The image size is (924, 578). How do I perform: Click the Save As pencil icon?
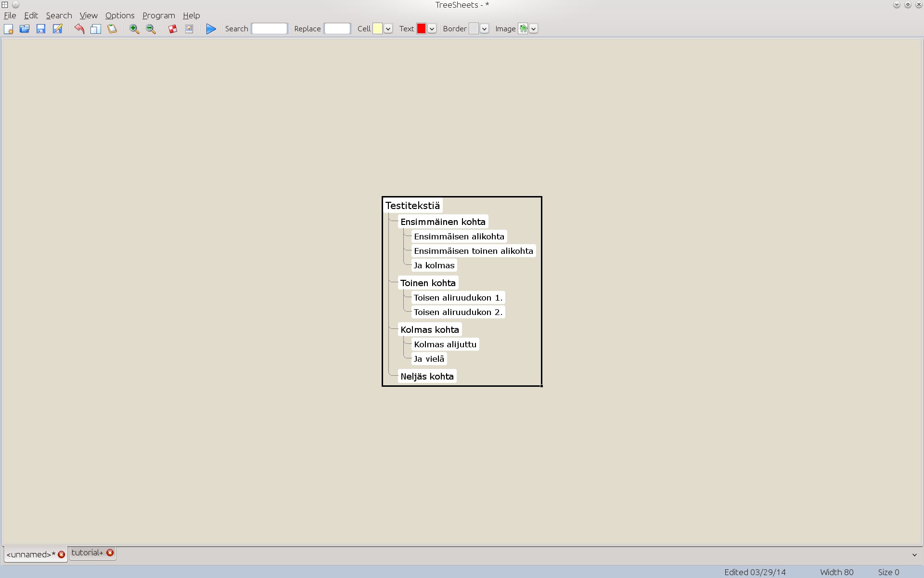click(x=57, y=29)
